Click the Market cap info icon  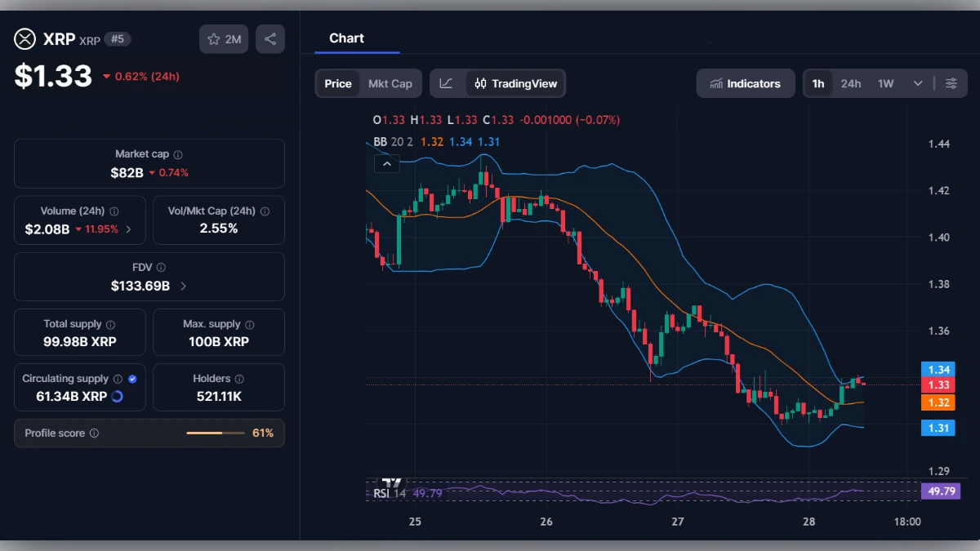pyautogui.click(x=179, y=153)
